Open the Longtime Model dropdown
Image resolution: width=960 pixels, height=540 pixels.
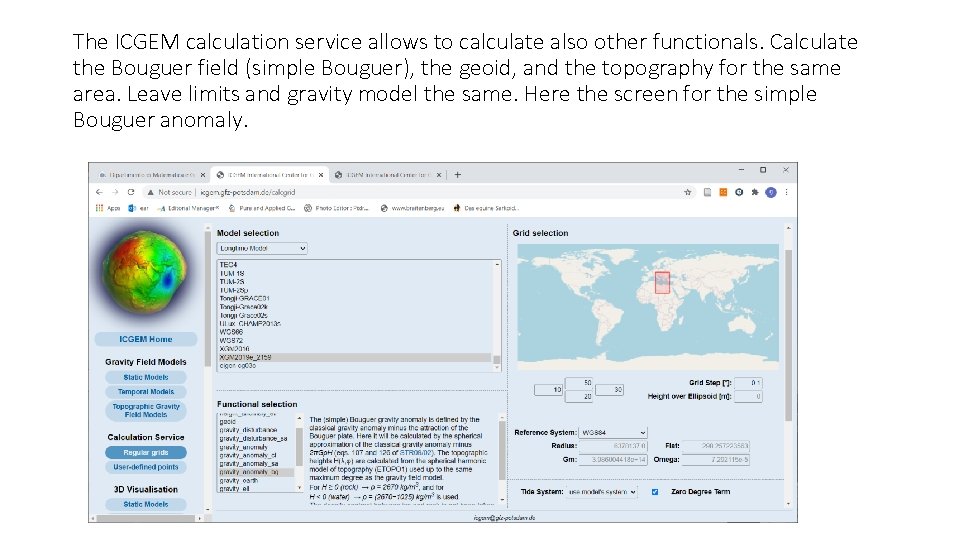click(x=261, y=249)
